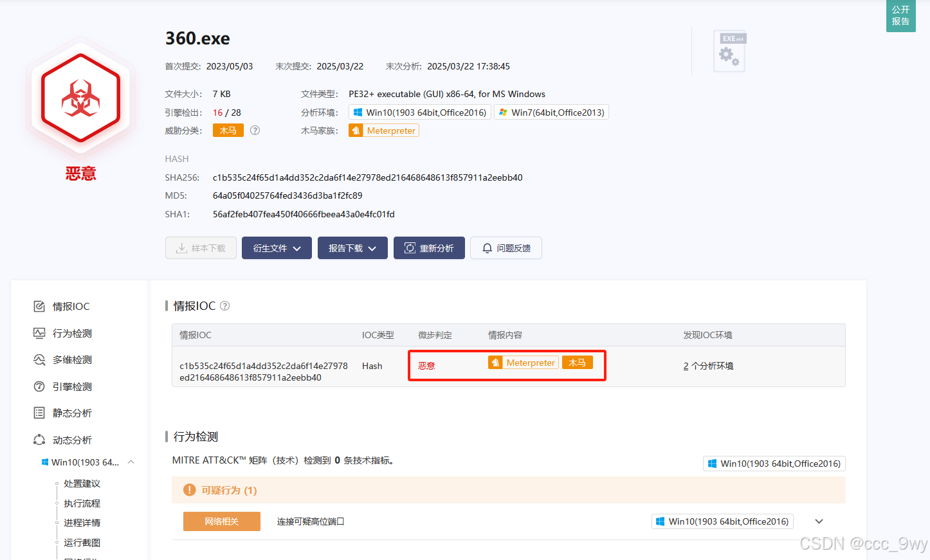This screenshot has height=560, width=930.
Task: Select 处置建议 tree item
Action: (82, 483)
